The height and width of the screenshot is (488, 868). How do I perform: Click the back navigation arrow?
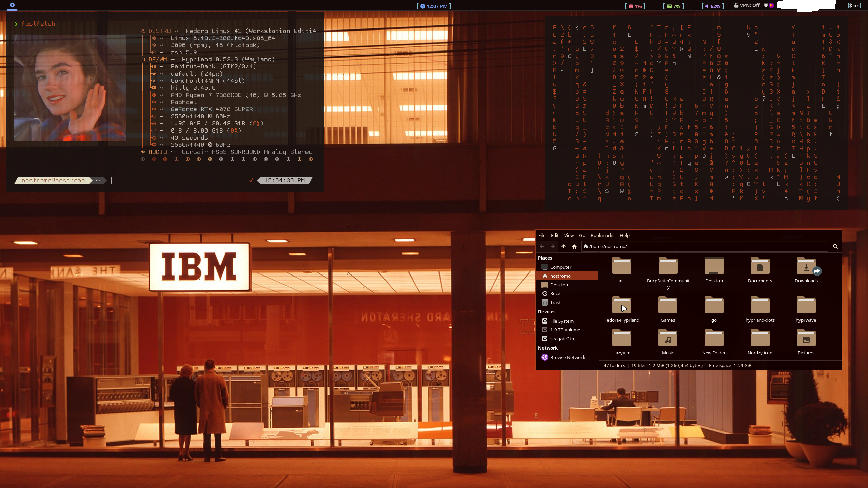point(542,246)
